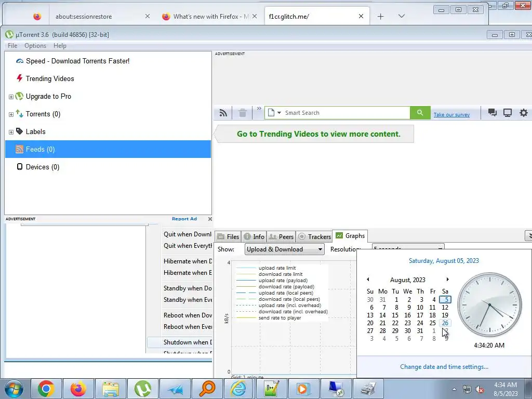The width and height of the screenshot is (532, 399).
Task: Click the orange magnifier taskbar icon
Action: click(x=207, y=389)
